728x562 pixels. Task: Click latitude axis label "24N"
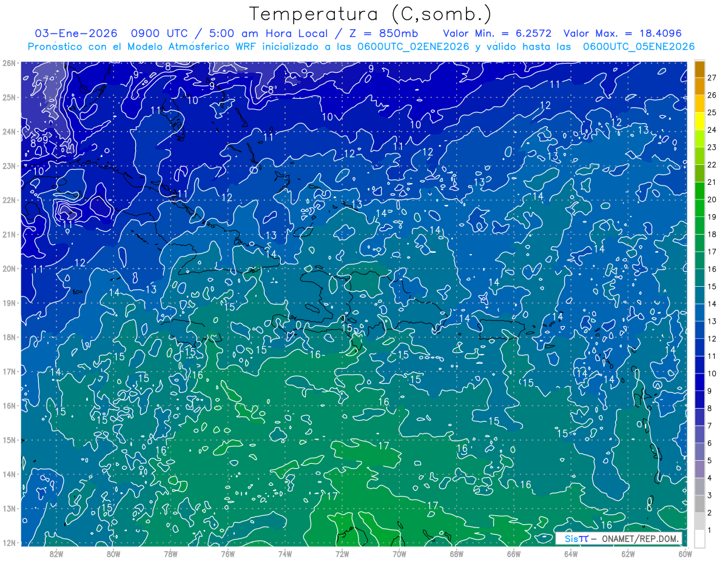(8, 132)
